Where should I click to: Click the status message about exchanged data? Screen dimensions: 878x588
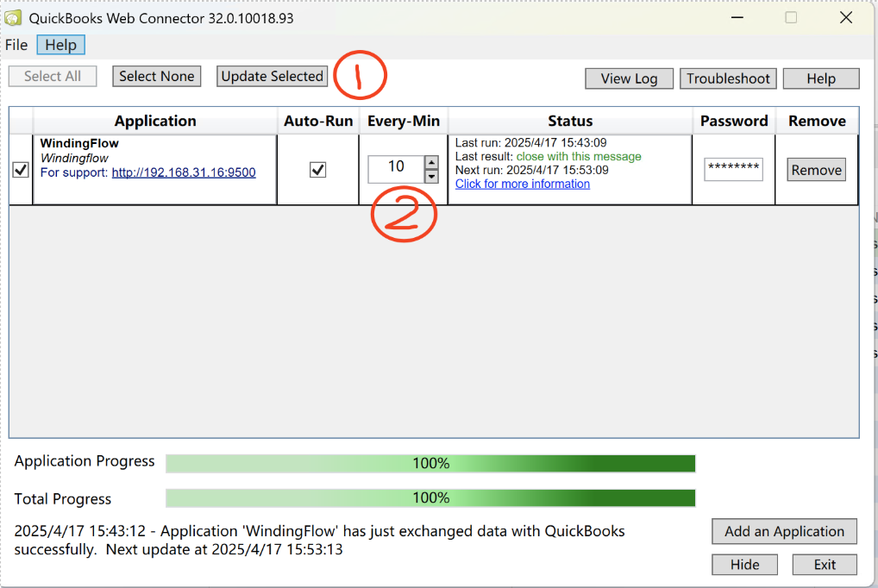coord(319,540)
